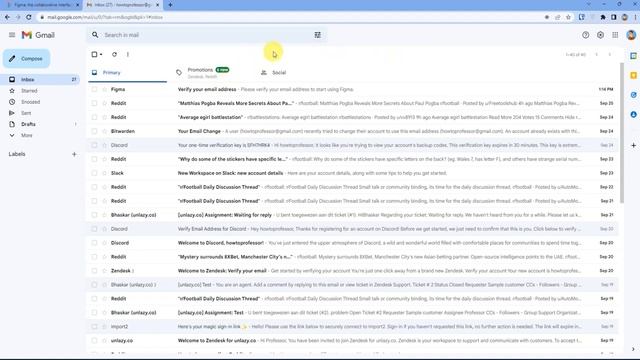Open Welcome to Discord email
Image resolution: width=640 pixels, height=360 pixels.
[353, 243]
